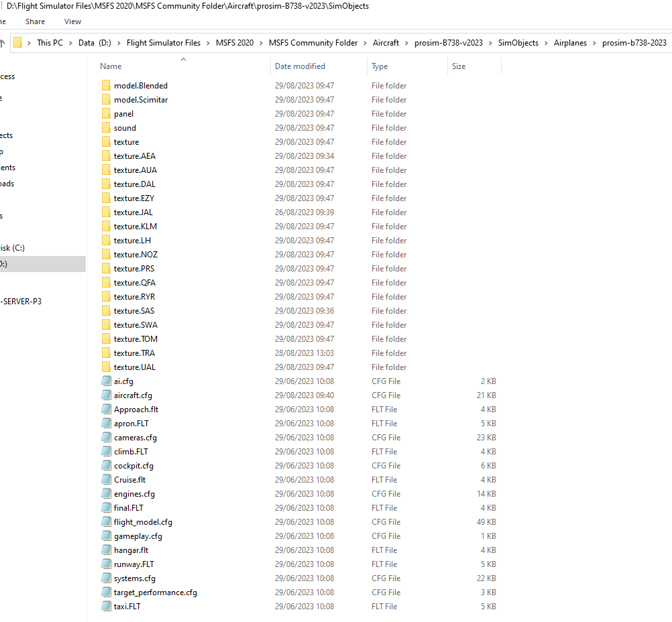Go up one folder level arrow
This screenshot has height=622, width=672.
coord(2,43)
